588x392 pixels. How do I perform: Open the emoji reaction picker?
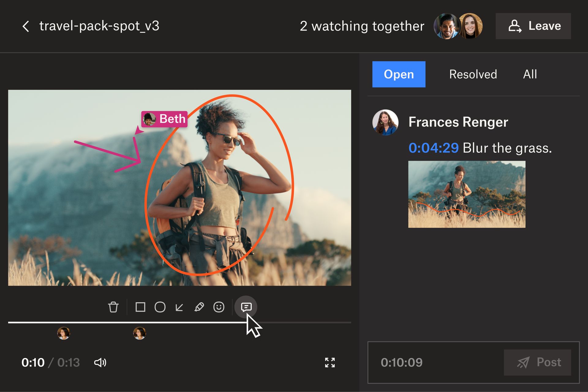219,307
